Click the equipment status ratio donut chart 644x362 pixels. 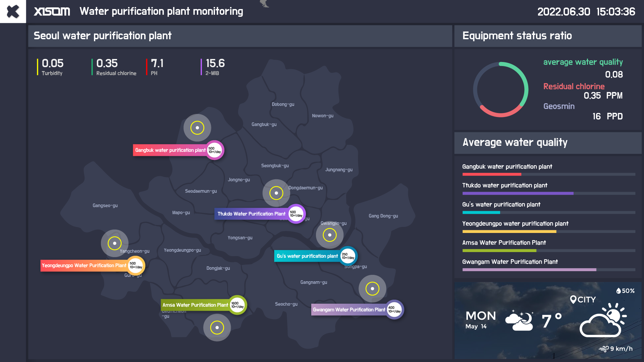[x=500, y=89]
